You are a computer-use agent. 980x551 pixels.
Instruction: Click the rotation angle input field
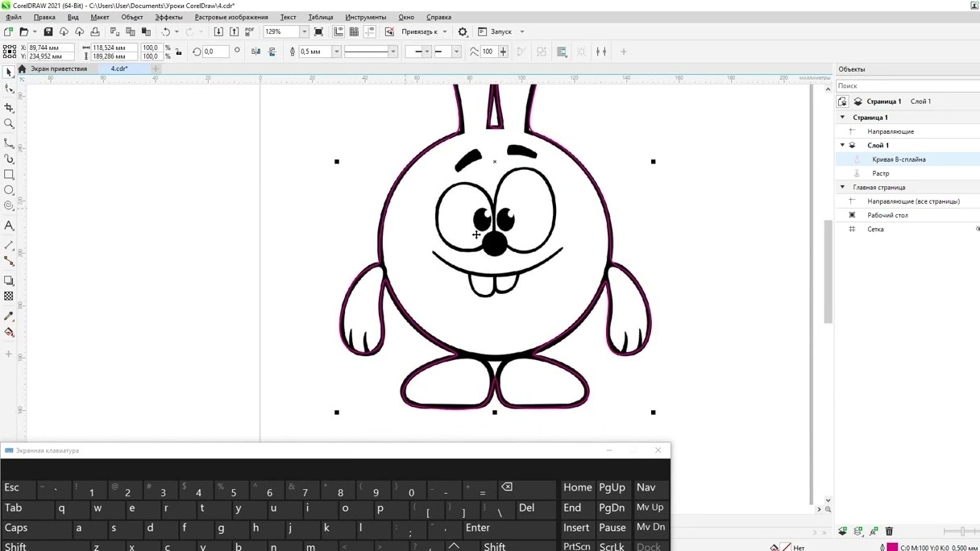click(x=215, y=52)
